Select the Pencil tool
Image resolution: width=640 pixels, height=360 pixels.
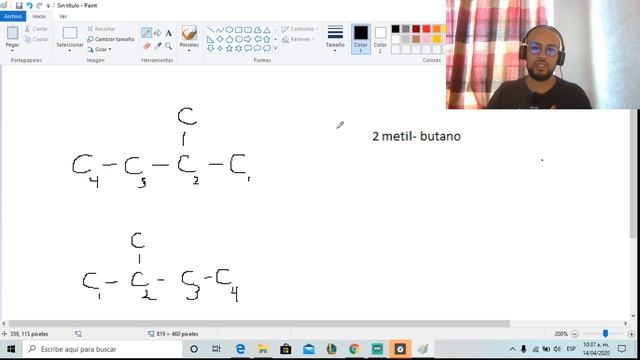[x=146, y=33]
